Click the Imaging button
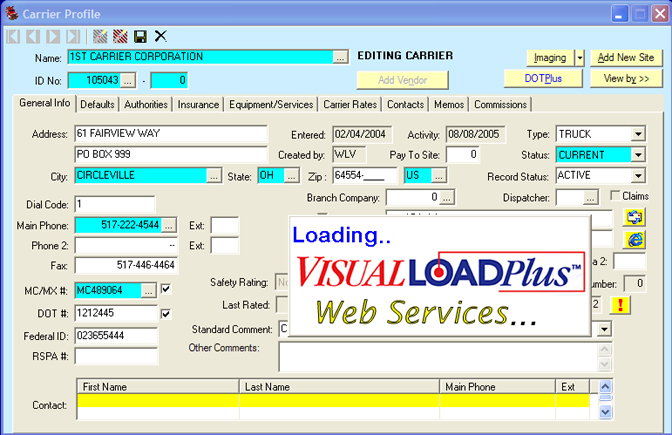 tap(550, 58)
